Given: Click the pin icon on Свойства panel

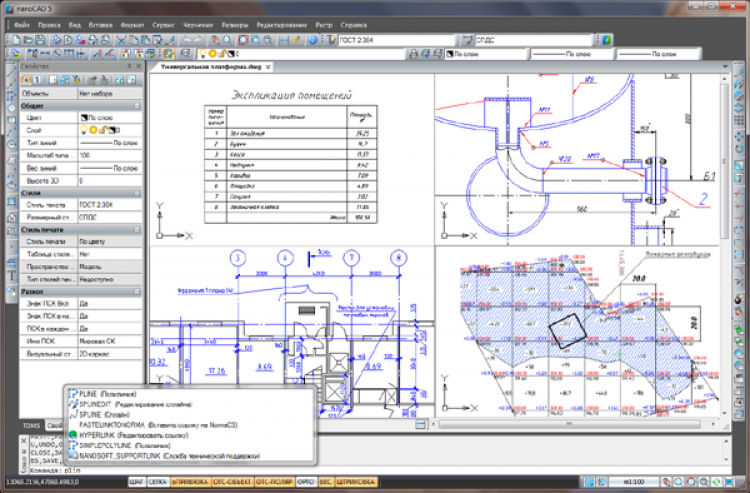Looking at the screenshot, I should (129, 66).
